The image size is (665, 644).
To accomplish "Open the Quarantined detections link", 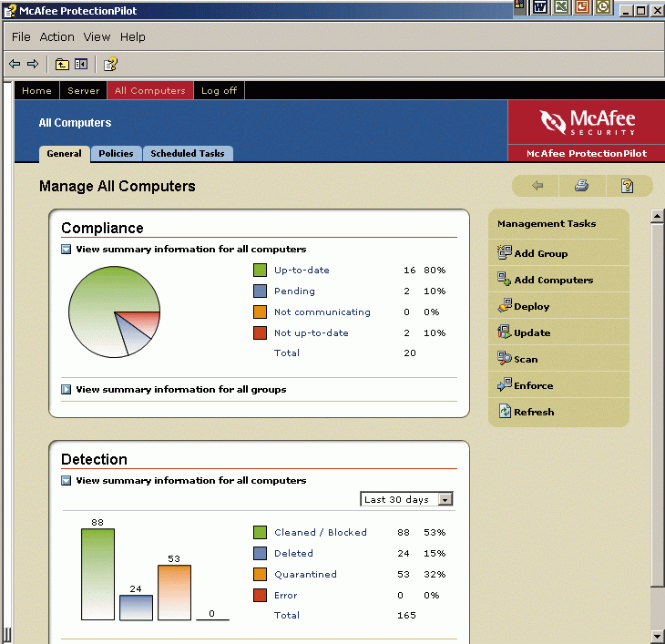I will 305,575.
